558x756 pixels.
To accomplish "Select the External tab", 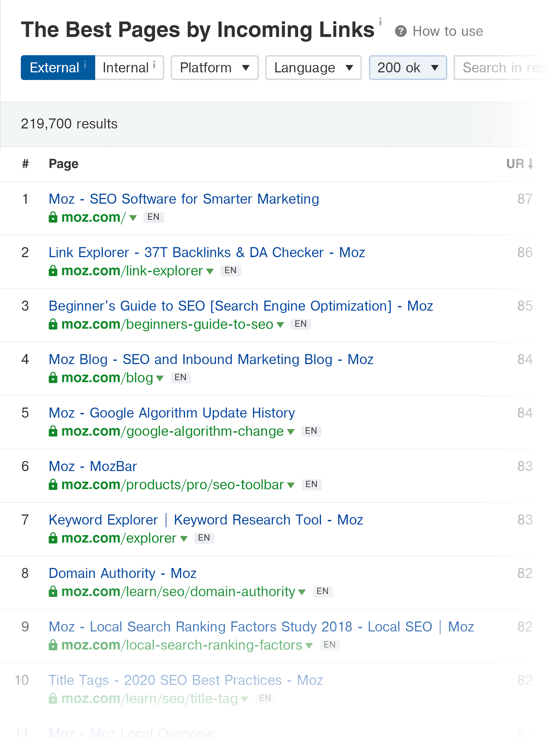I will point(58,68).
